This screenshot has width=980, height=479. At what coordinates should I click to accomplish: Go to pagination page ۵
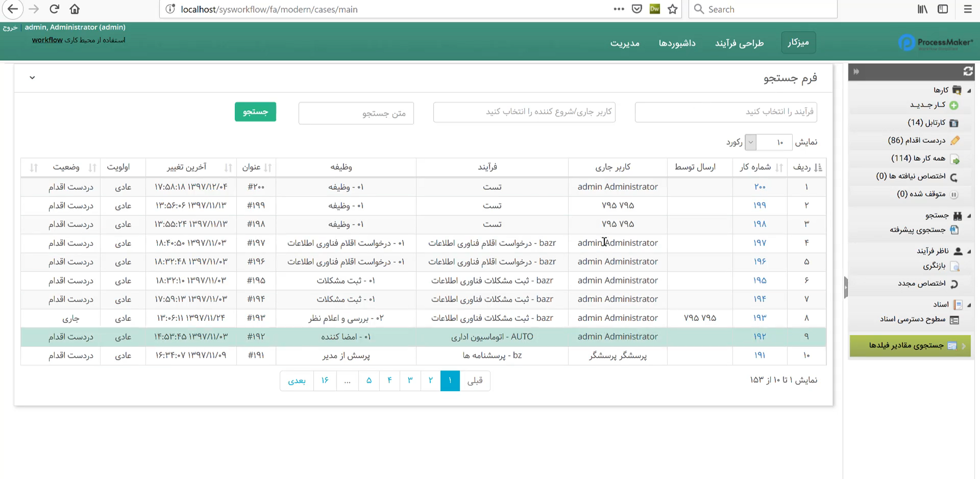coord(369,381)
